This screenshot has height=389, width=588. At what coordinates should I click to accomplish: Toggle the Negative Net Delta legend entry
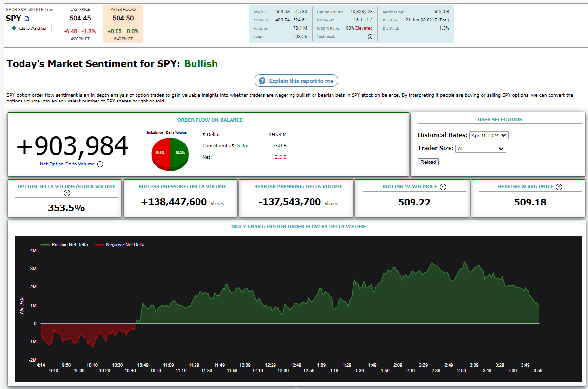point(120,245)
